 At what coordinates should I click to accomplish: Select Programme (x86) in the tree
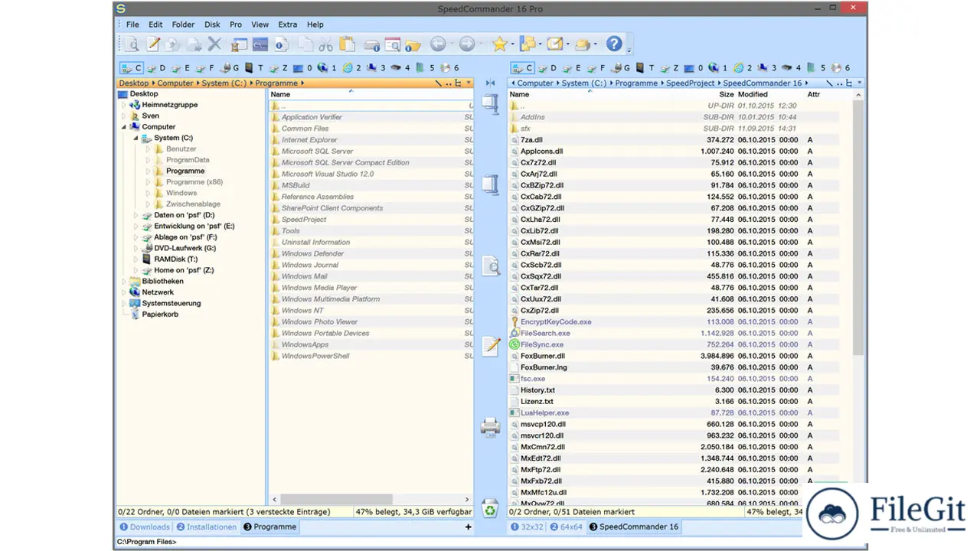pos(194,182)
